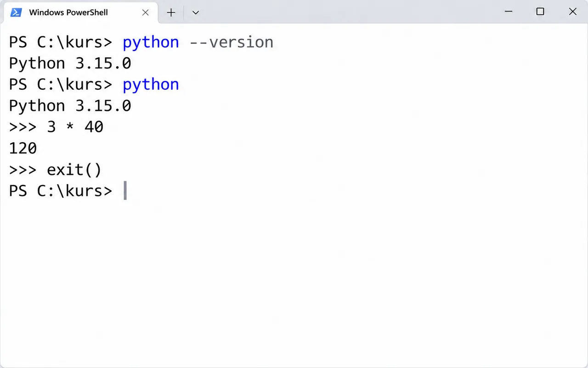Click the PowerShell icon in the tab
Image resolution: width=588 pixels, height=368 pixels.
[17, 12]
